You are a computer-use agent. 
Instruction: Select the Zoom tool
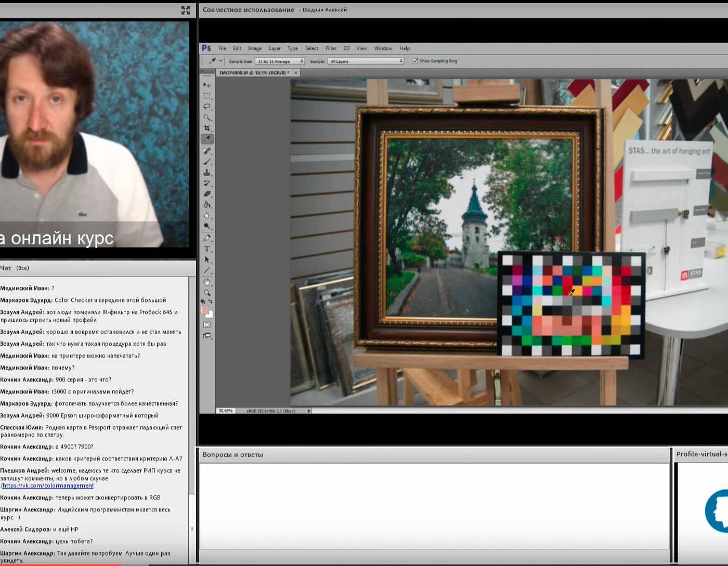point(207,293)
